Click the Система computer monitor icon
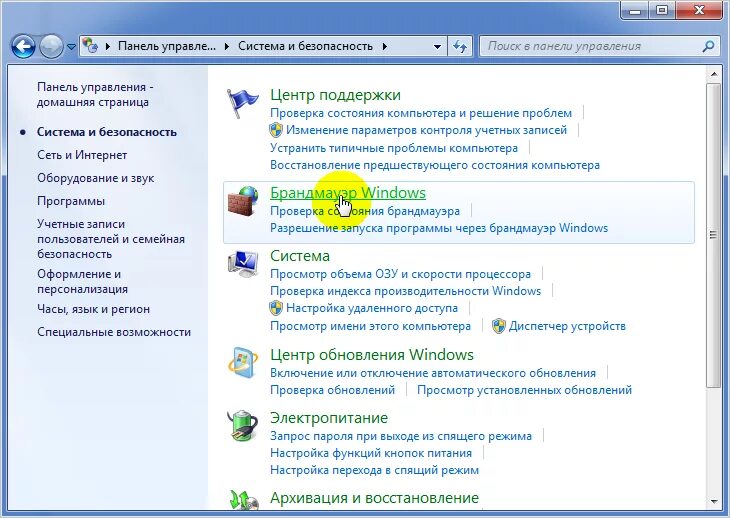The width and height of the screenshot is (730, 518). tap(243, 264)
